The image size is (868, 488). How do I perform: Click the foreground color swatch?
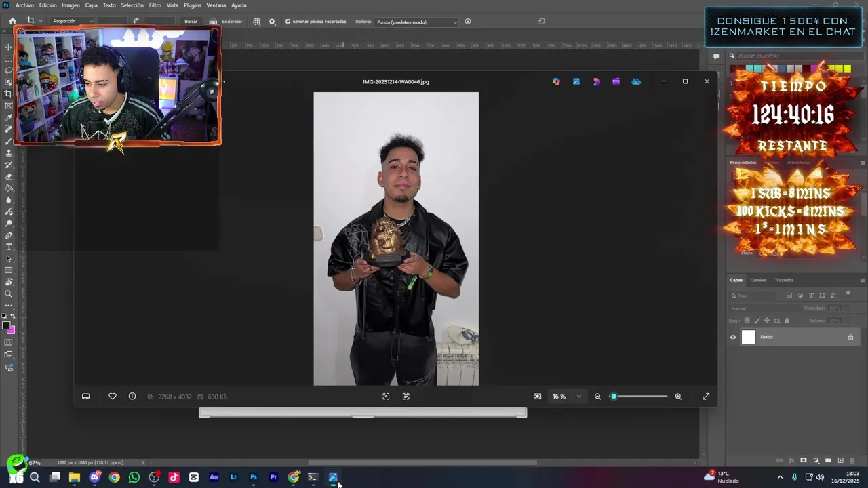coord(6,326)
